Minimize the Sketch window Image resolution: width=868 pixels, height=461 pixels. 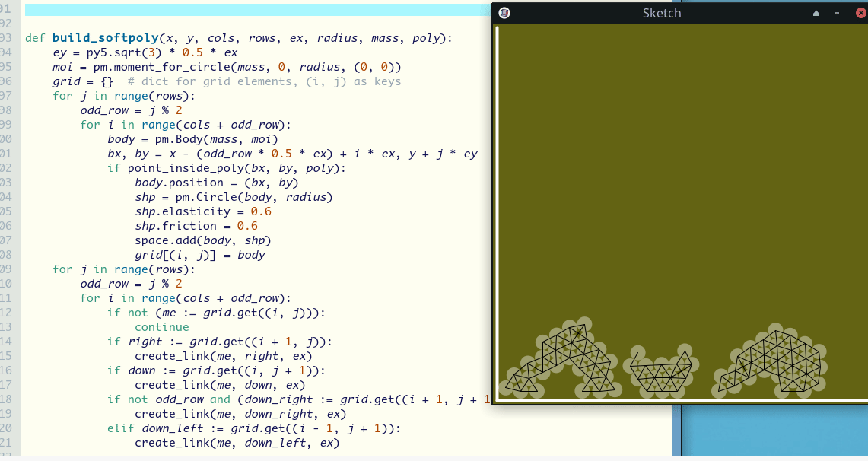click(837, 13)
